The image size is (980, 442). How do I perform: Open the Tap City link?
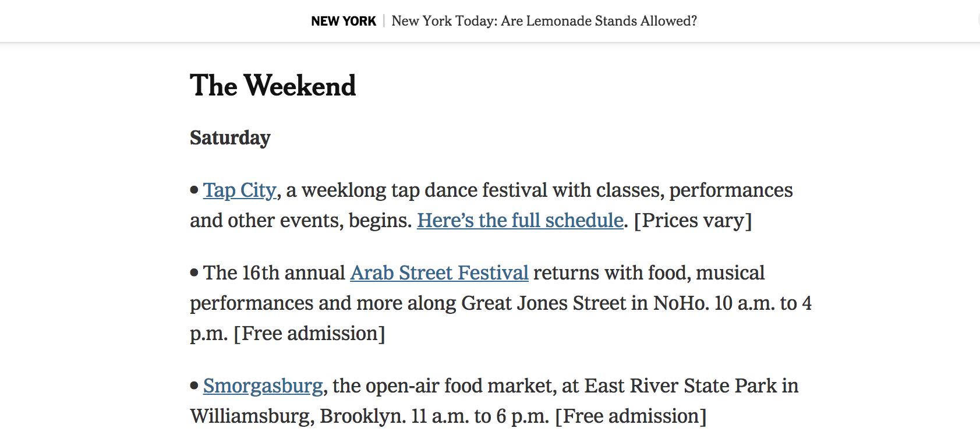point(239,190)
